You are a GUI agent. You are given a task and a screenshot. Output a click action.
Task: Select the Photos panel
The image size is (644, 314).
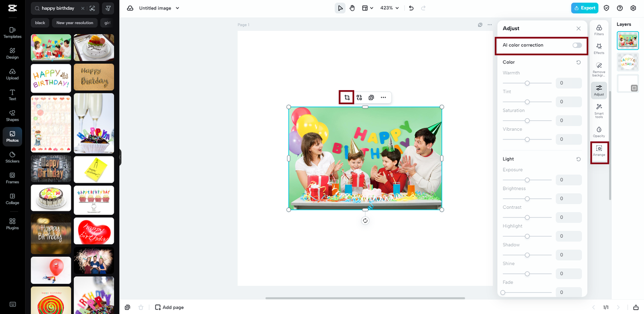click(x=12, y=136)
